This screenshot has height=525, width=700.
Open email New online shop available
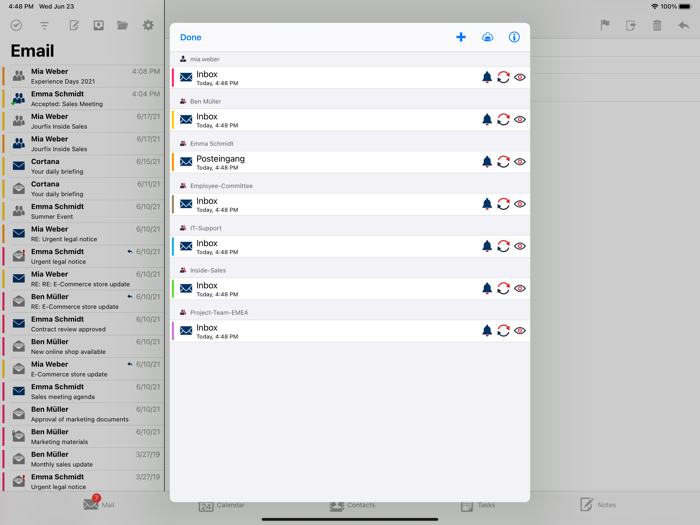click(x=83, y=347)
